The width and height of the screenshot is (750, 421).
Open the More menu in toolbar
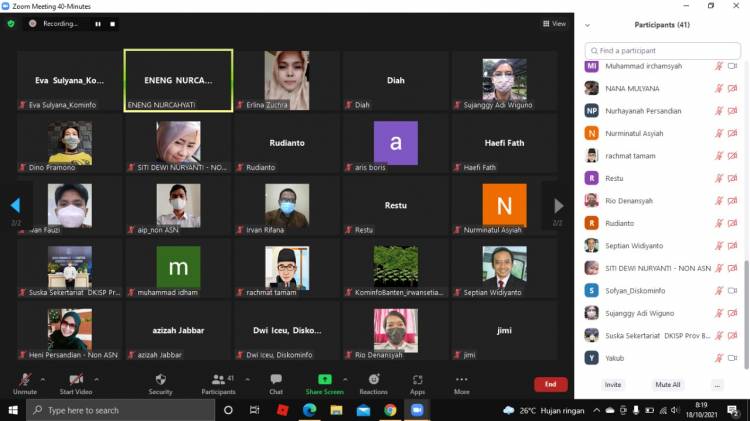(461, 380)
